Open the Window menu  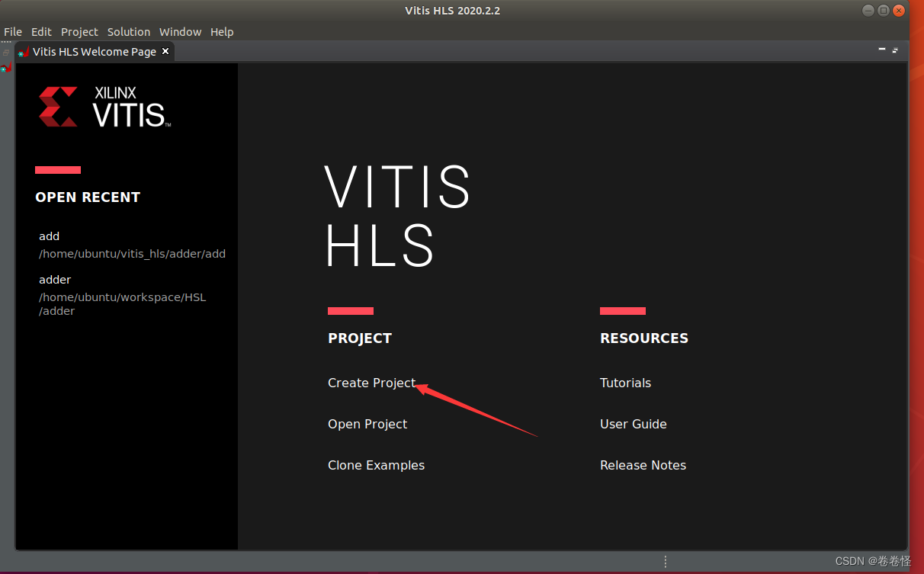click(x=180, y=32)
